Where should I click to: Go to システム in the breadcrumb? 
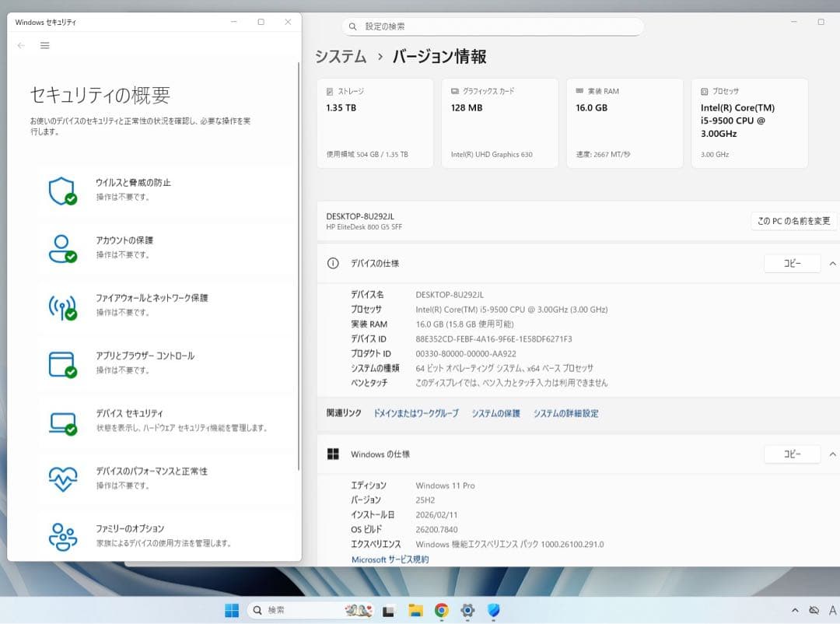341,56
